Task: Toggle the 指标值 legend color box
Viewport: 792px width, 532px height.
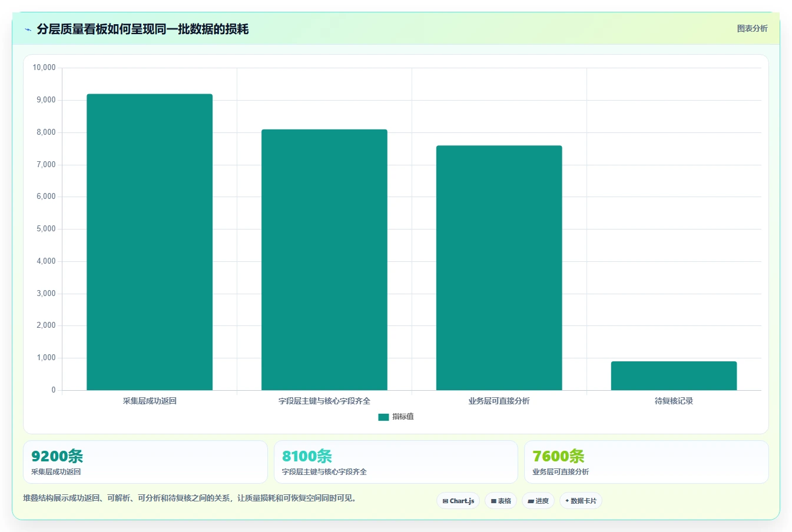Action: coord(383,417)
